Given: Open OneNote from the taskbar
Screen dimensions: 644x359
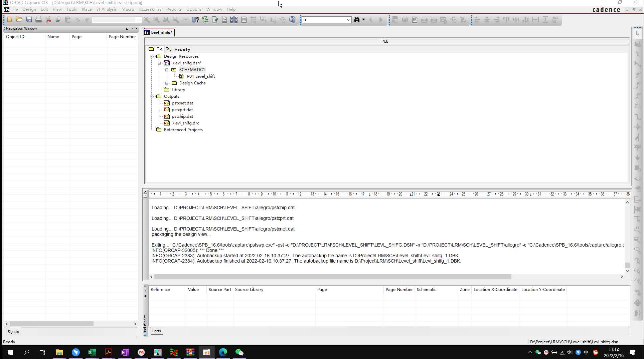Looking at the screenshot, I should tap(125, 352).
